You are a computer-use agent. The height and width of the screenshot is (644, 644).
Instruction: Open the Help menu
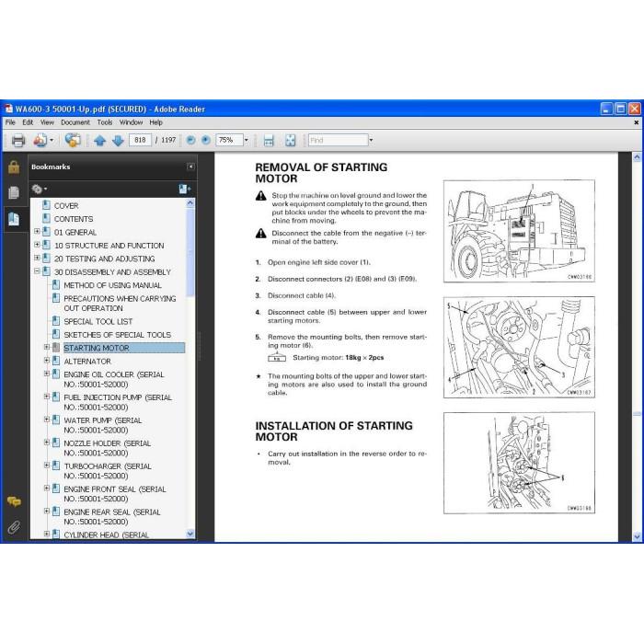pyautogui.click(x=156, y=122)
